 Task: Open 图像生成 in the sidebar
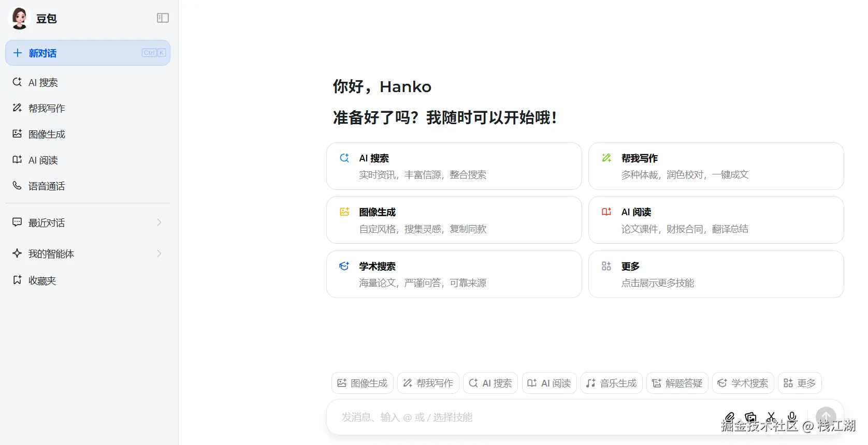coord(88,134)
